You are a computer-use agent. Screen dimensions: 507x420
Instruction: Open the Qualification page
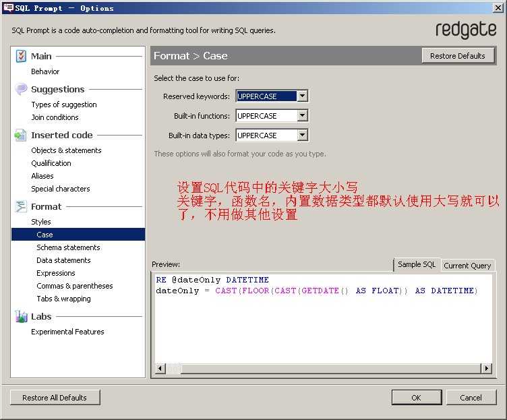pyautogui.click(x=51, y=163)
